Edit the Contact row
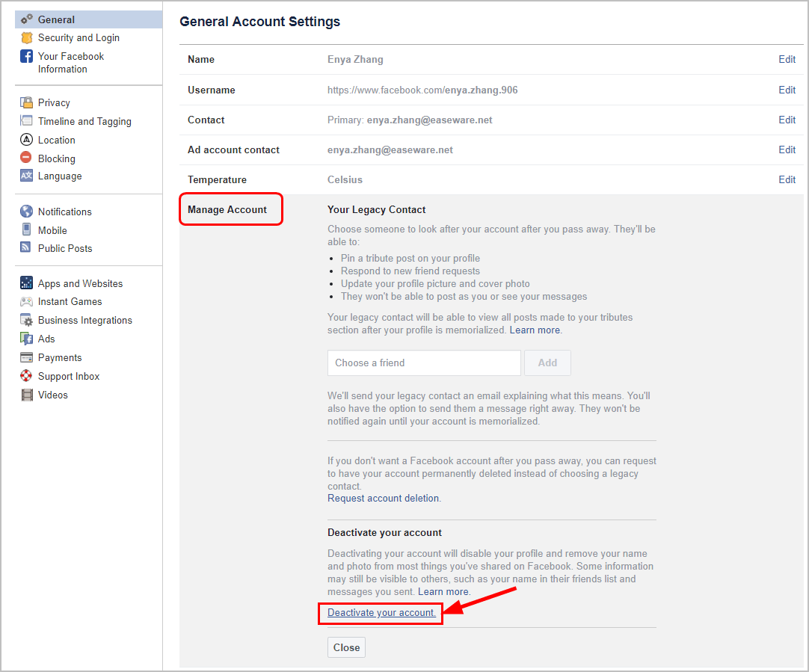The width and height of the screenshot is (809, 672). 787,120
